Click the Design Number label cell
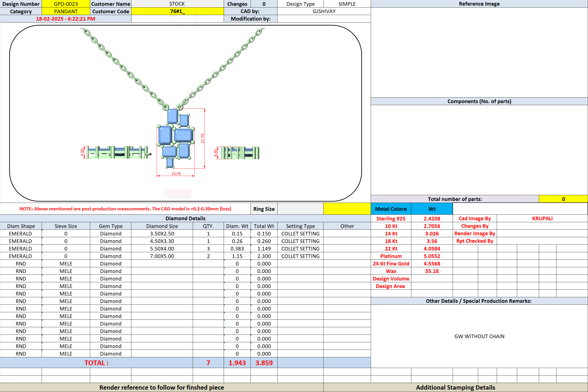Viewport: 588px width, 392px height. (x=21, y=4)
